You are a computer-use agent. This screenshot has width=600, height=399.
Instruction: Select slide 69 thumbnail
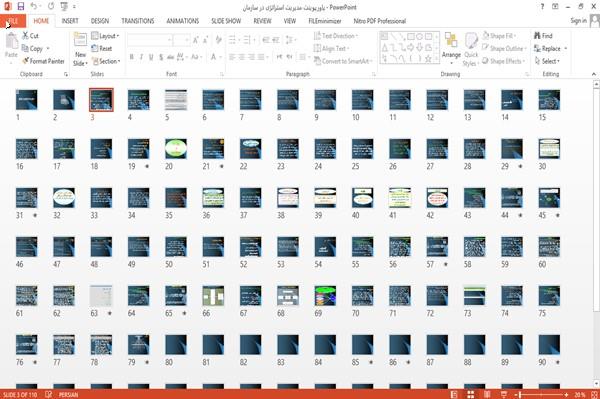325,295
